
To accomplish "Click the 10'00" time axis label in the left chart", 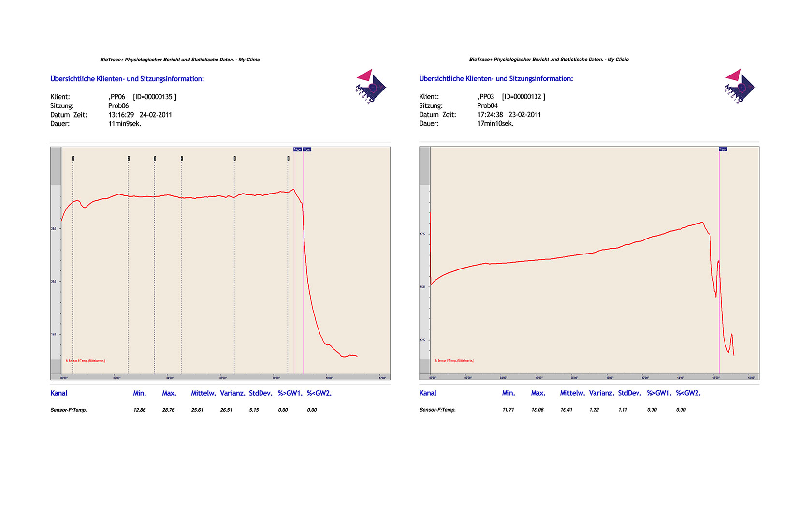I will pos(329,378).
